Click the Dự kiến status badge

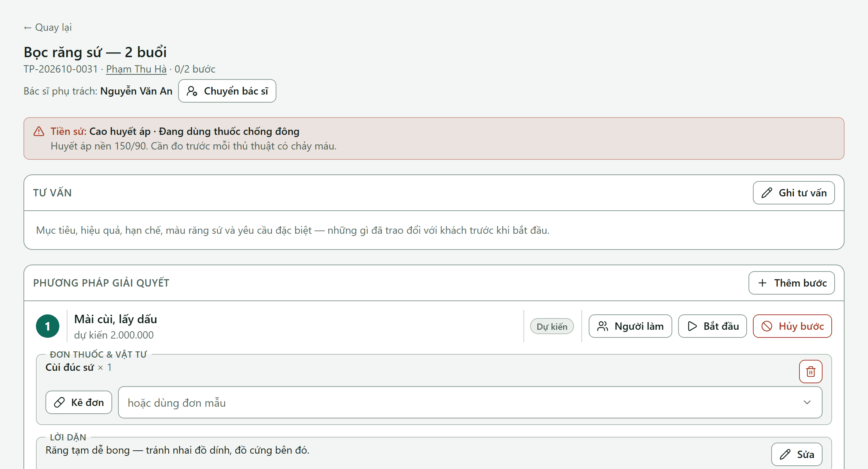coord(552,326)
